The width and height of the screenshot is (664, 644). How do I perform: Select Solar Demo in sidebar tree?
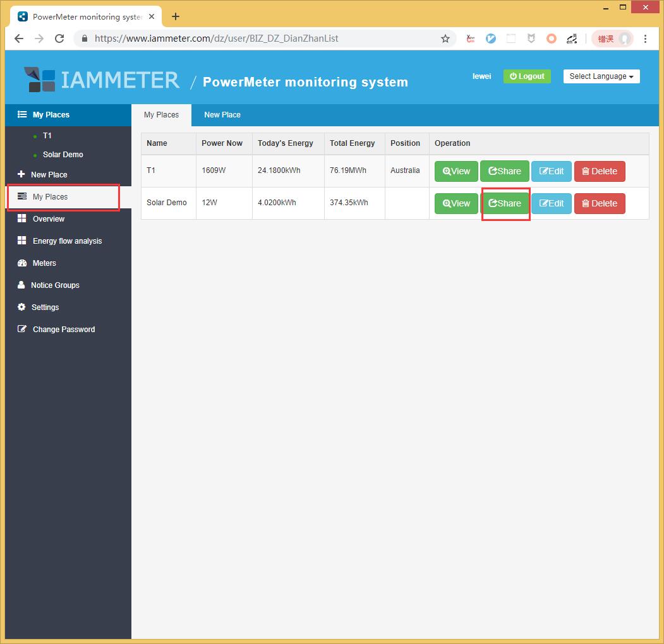[x=63, y=155]
